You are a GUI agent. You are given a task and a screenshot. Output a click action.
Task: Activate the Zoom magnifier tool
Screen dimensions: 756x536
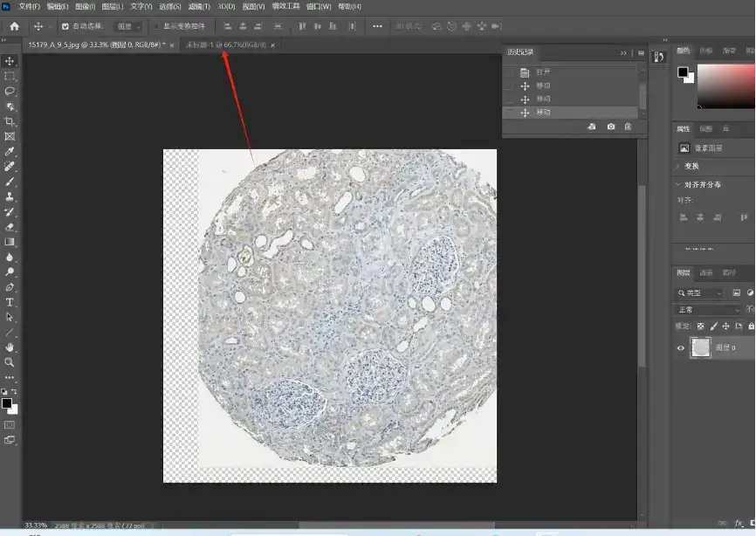click(10, 361)
